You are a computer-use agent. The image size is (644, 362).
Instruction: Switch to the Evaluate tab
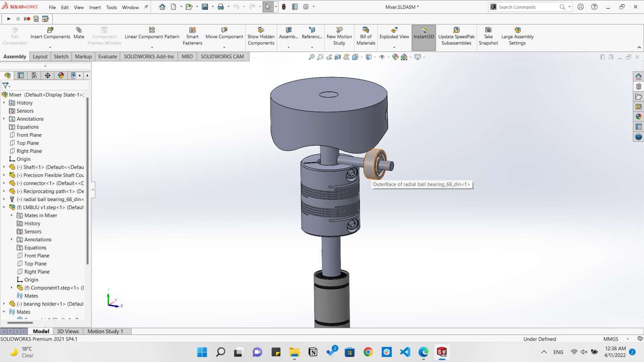coord(108,57)
